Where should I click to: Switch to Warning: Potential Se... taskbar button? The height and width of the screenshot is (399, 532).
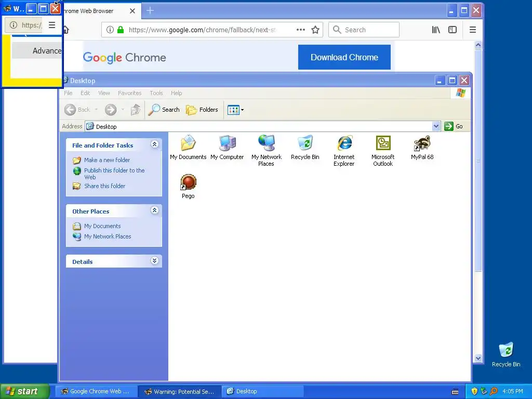(x=180, y=391)
